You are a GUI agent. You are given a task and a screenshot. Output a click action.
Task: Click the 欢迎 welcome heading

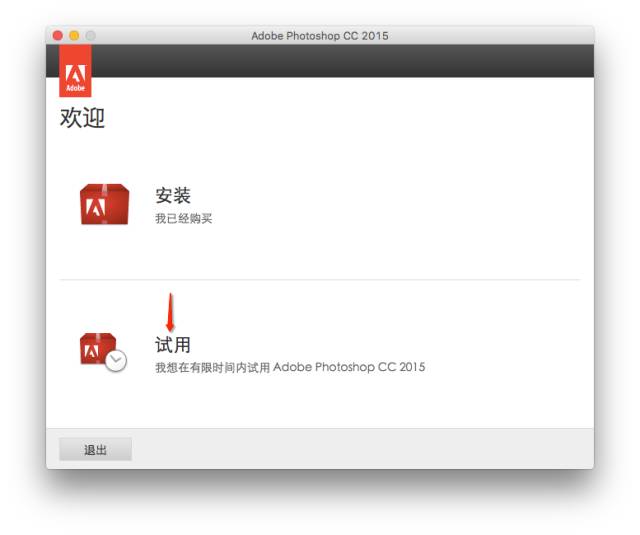(82, 118)
